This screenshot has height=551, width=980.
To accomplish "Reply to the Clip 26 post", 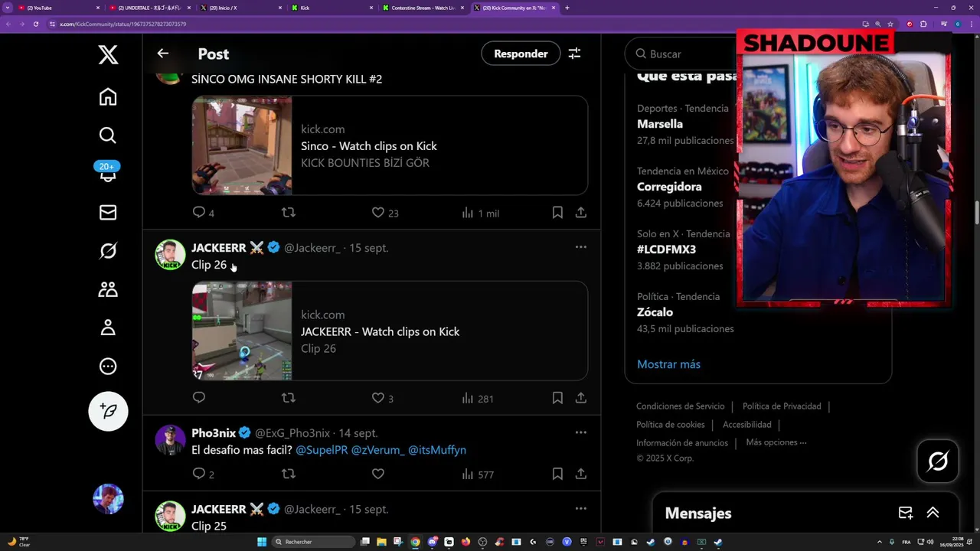I will [199, 397].
